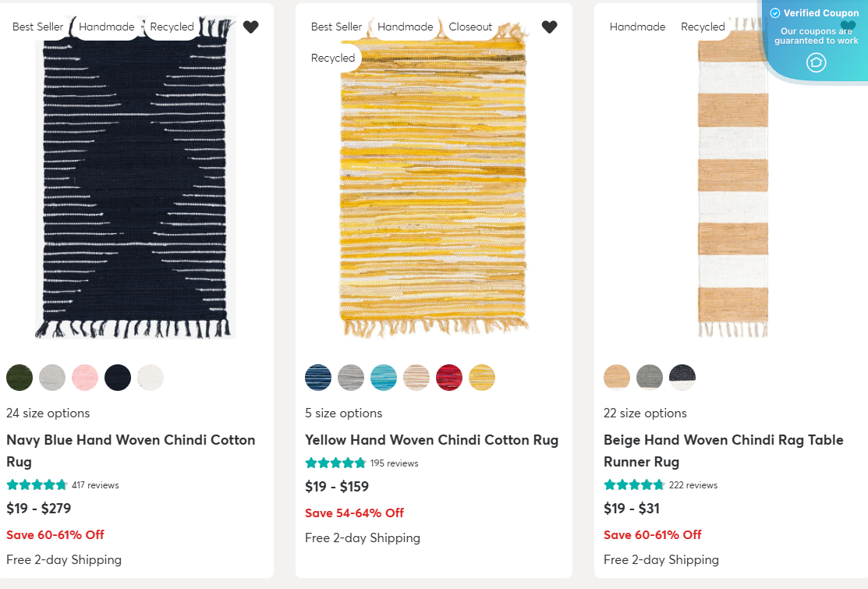
Task: Click the heart icon near the coupon popup
Action: tap(848, 26)
